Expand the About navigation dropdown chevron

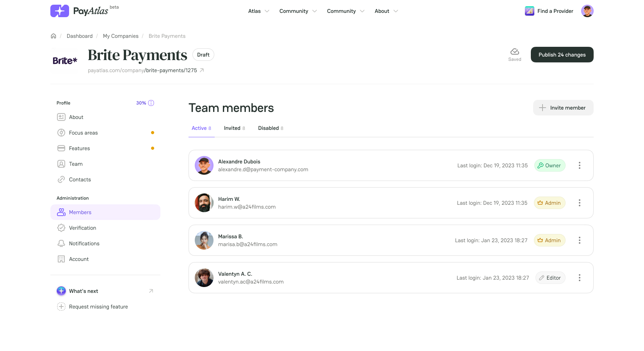pos(396,11)
